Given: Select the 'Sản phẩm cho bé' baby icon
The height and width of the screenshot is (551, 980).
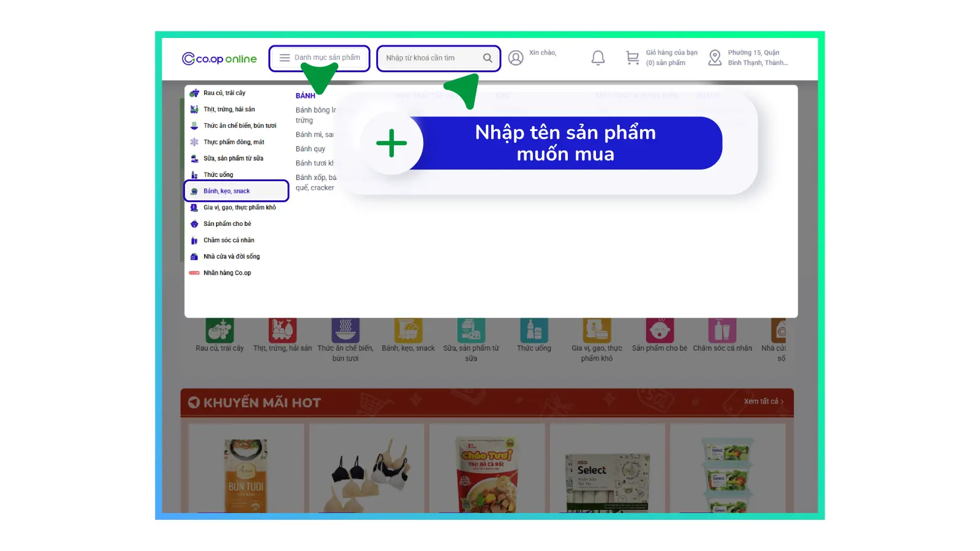Looking at the screenshot, I should pos(659,329).
